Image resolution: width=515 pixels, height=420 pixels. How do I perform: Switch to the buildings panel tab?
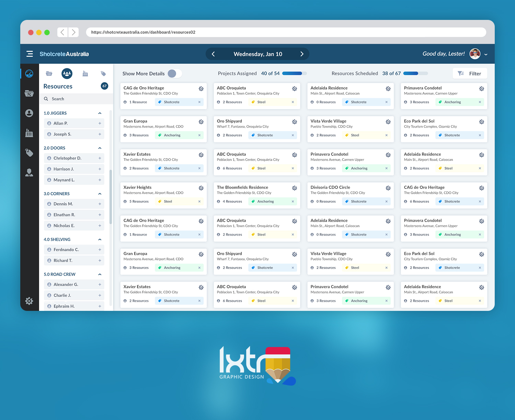pos(85,73)
